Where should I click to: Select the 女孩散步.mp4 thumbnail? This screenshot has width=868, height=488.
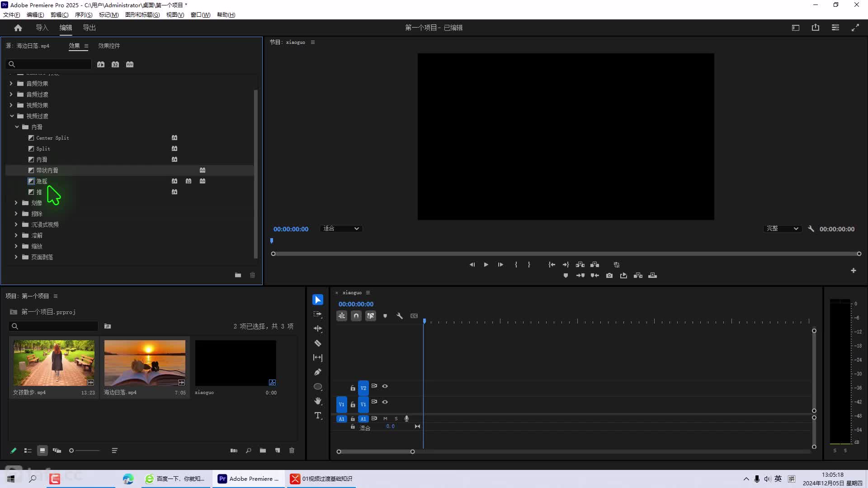(54, 363)
